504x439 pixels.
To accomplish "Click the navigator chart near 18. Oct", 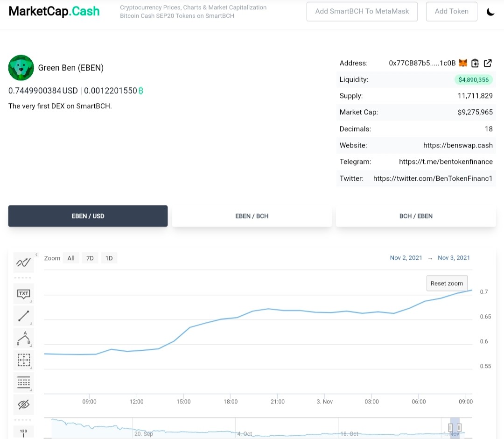I will click(349, 434).
